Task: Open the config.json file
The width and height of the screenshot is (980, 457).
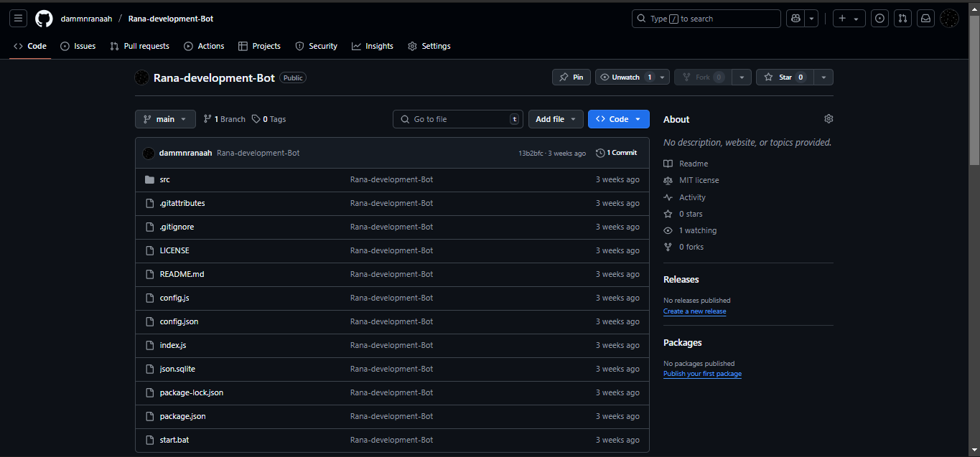Action: 179,321
